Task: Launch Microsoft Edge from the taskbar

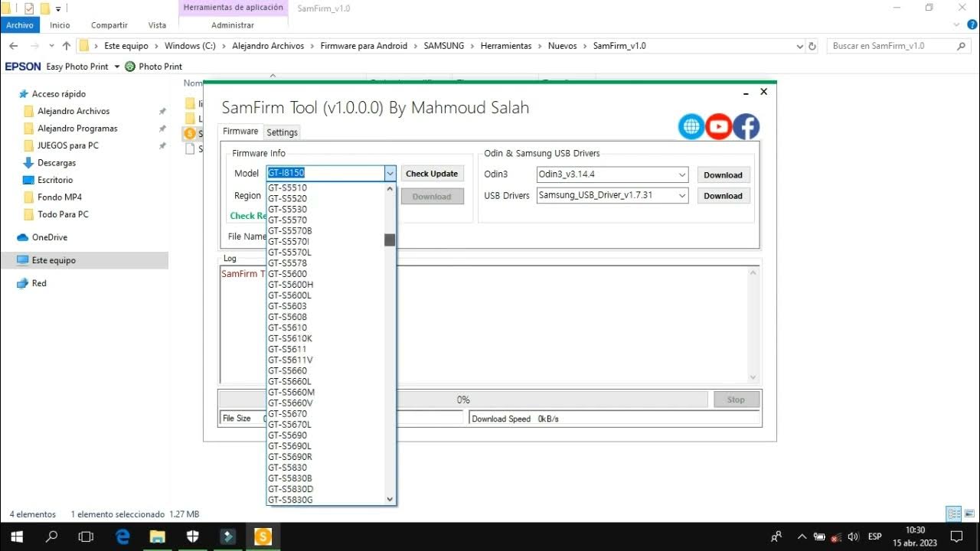Action: [122, 536]
